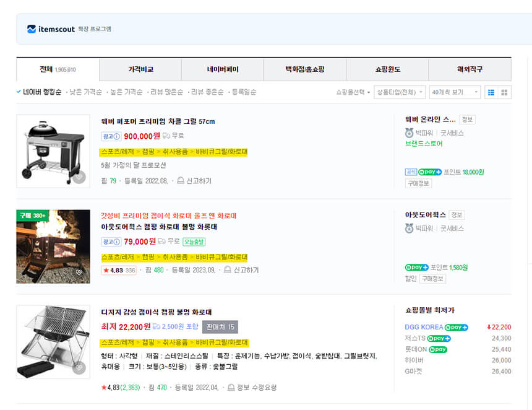Image resolution: width=532 pixels, height=410 pixels.
Task: Sort by 높은 가격순
Action: [126, 92]
